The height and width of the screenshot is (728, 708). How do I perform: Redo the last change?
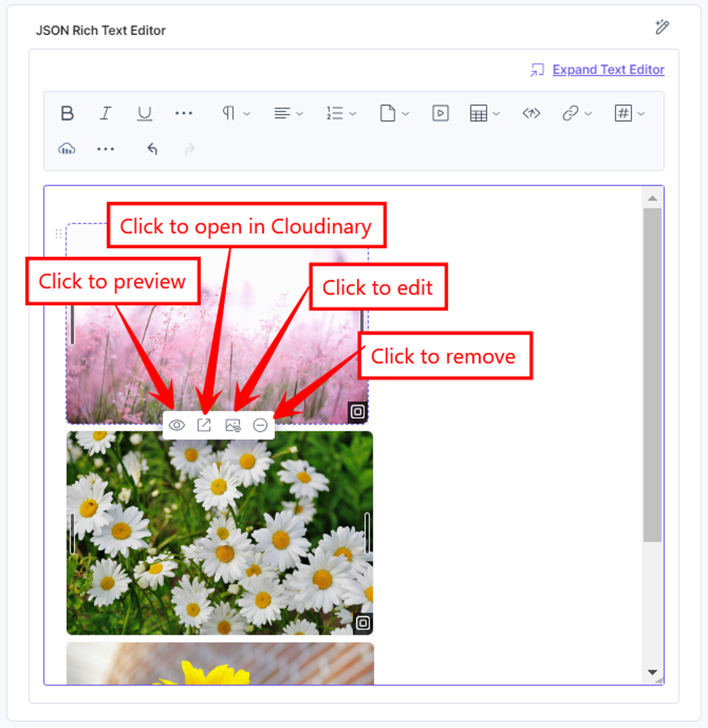click(190, 149)
